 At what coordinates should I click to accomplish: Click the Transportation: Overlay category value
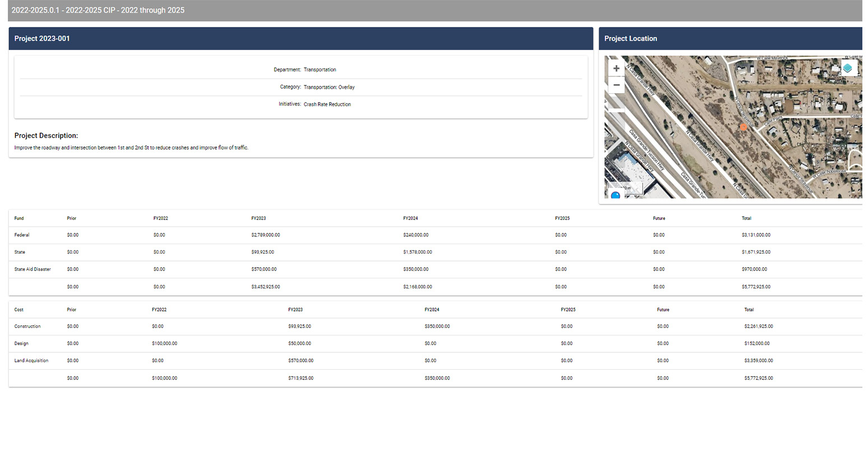click(x=329, y=87)
